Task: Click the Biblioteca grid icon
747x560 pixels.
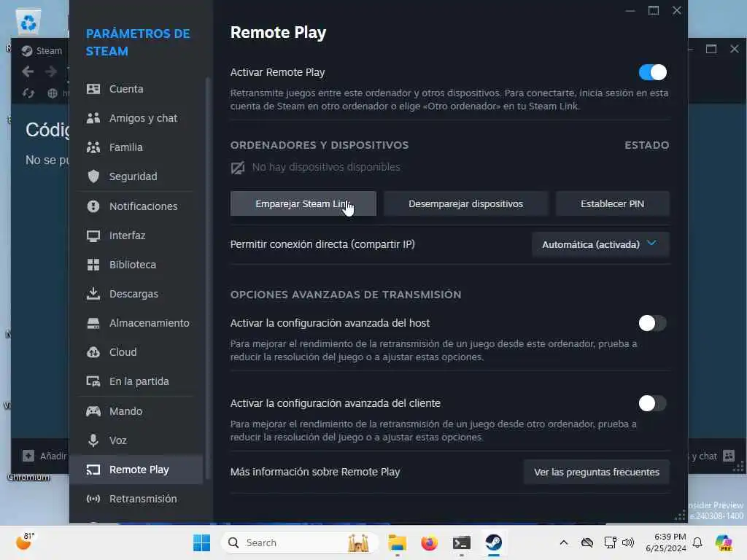Action: coord(93,265)
